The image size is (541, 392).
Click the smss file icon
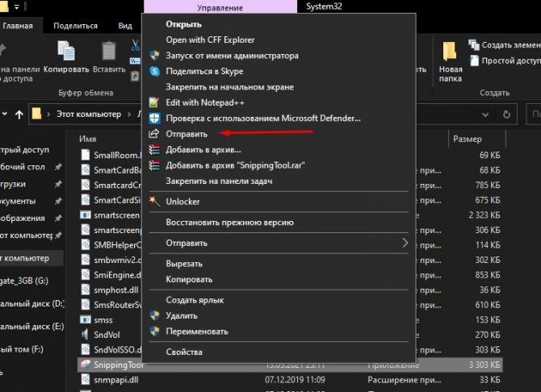click(86, 319)
